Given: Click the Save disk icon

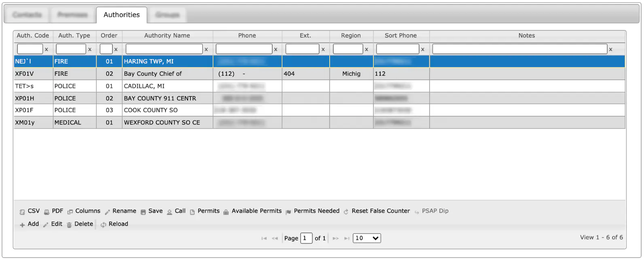Looking at the screenshot, I should pos(143,212).
